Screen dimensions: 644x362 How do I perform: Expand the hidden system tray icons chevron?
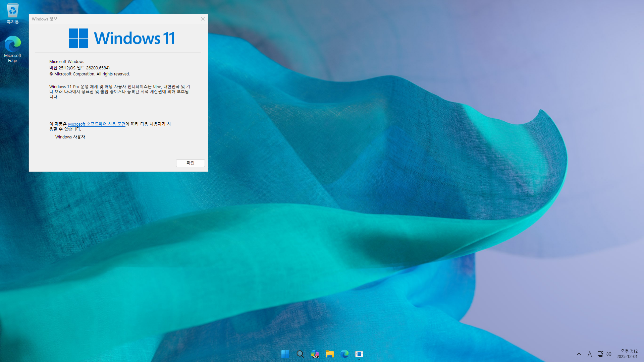579,354
